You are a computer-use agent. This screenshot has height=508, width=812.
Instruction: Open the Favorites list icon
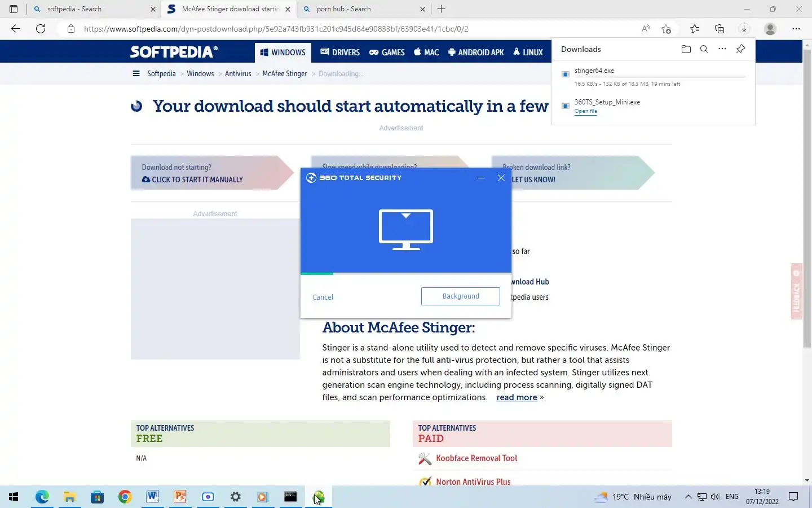[695, 29]
